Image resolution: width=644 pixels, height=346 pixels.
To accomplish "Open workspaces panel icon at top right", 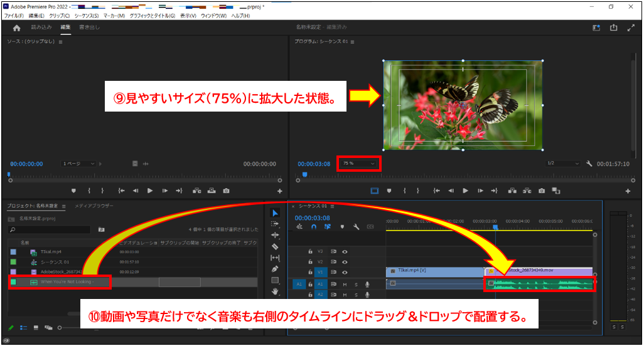I will (x=596, y=28).
